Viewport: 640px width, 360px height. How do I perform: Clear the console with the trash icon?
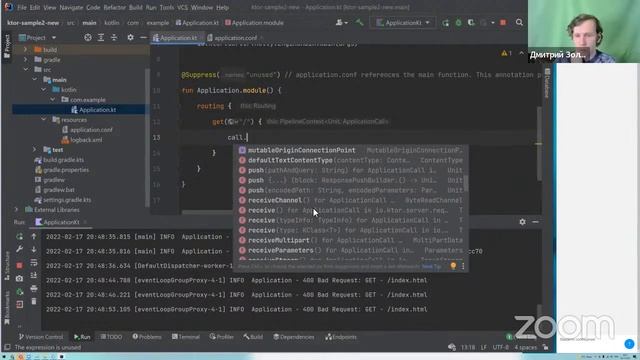point(34,302)
